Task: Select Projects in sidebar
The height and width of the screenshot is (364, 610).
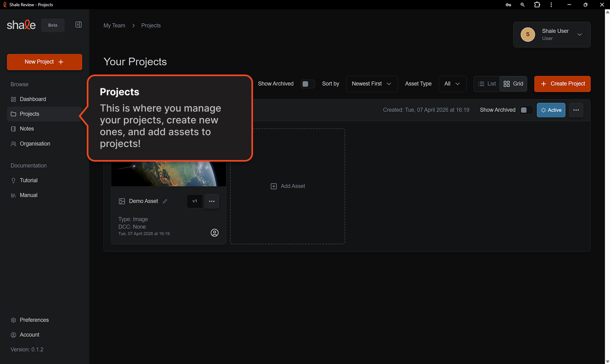Action: point(44,114)
